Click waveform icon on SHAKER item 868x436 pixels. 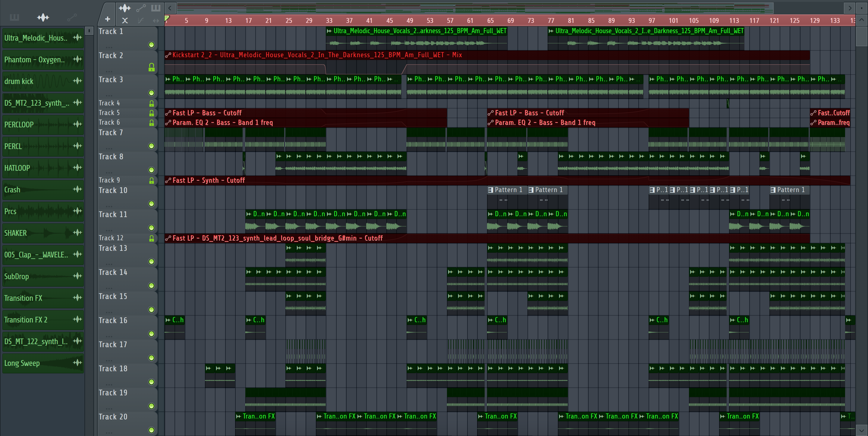pyautogui.click(x=77, y=233)
